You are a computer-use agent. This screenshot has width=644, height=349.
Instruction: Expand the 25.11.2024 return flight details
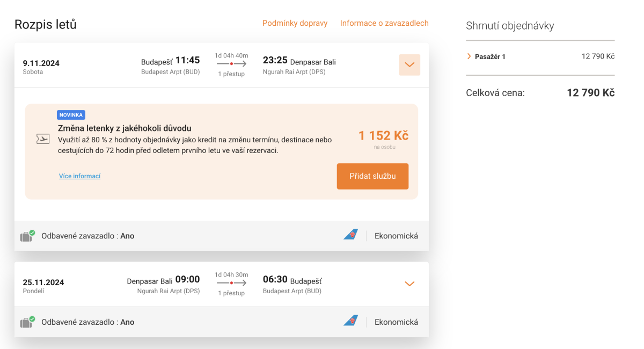point(409,283)
